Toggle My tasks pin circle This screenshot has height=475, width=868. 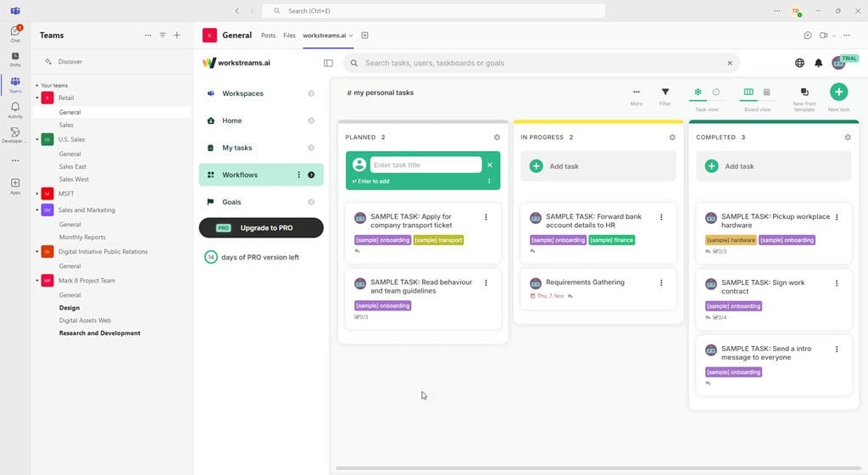[x=311, y=148]
